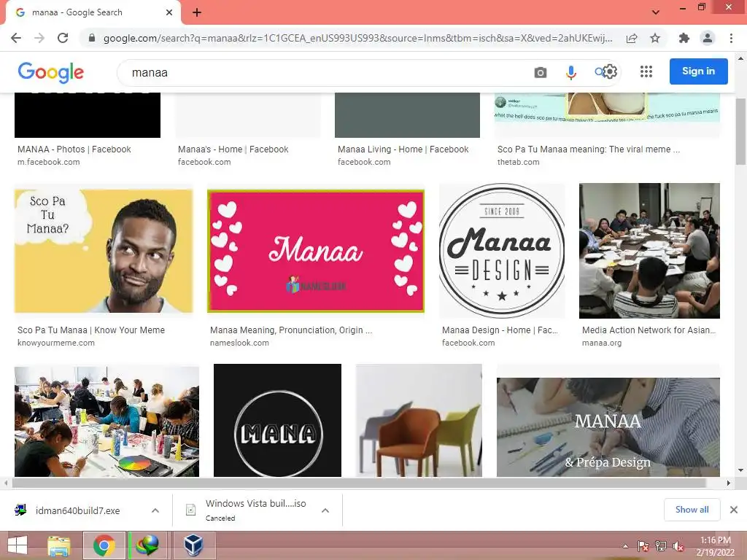Click the gray image above 'Manaa Living'
The image size is (747, 560).
[x=407, y=115]
